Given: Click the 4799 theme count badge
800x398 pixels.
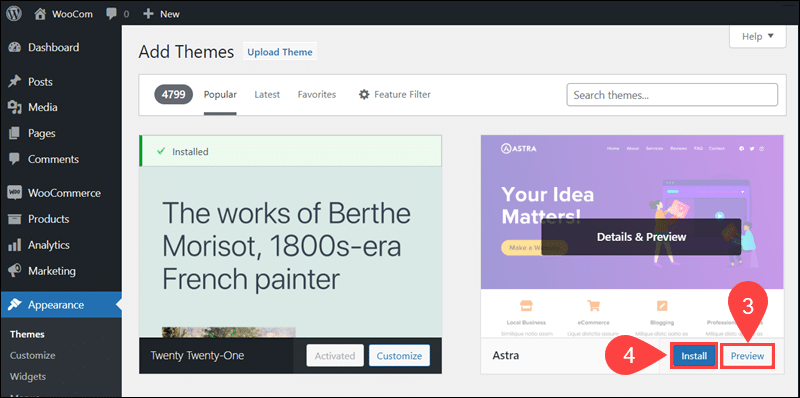Looking at the screenshot, I should pos(173,94).
